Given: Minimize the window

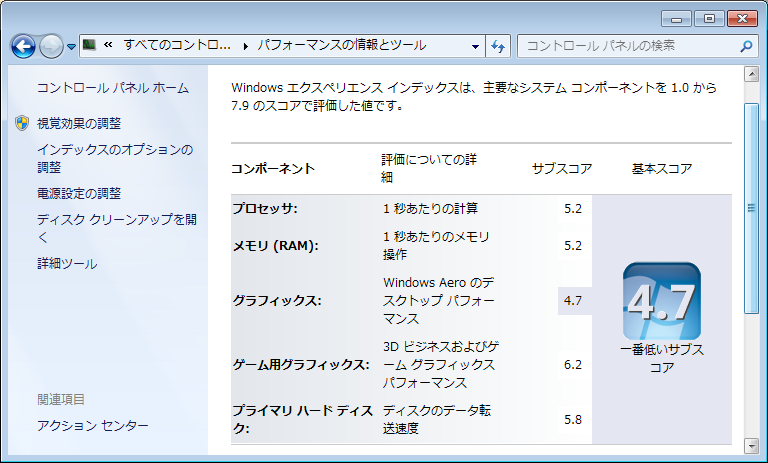Looking at the screenshot, I should pos(676,19).
